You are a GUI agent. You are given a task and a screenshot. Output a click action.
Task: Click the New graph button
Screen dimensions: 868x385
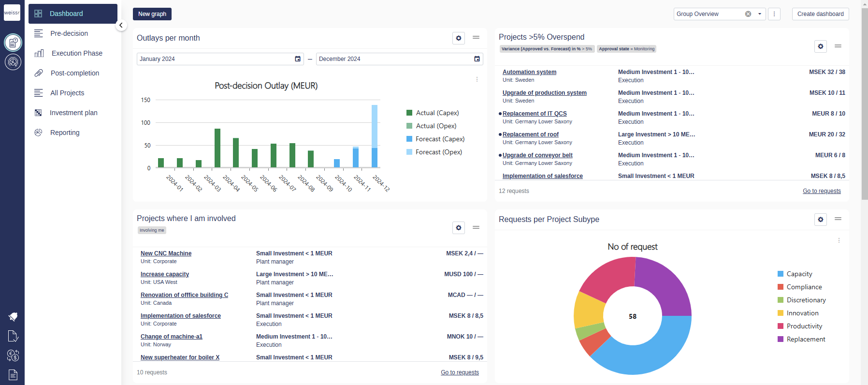[152, 14]
